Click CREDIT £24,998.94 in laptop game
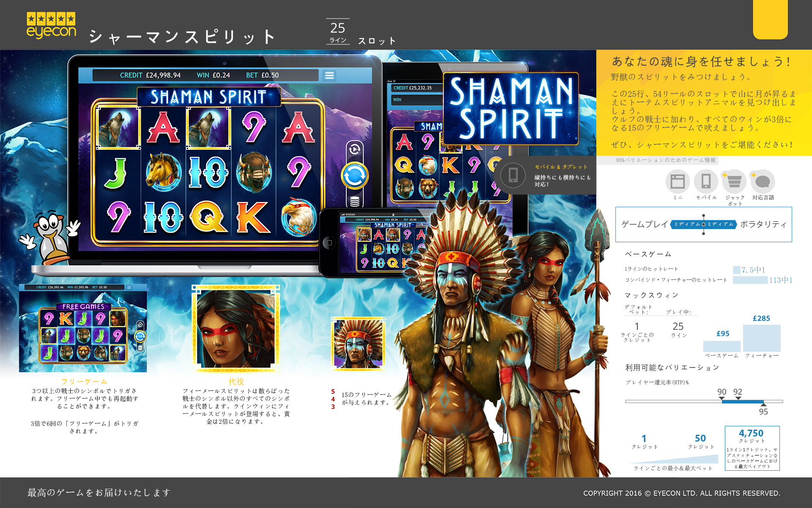The image size is (812, 508). [x=150, y=75]
